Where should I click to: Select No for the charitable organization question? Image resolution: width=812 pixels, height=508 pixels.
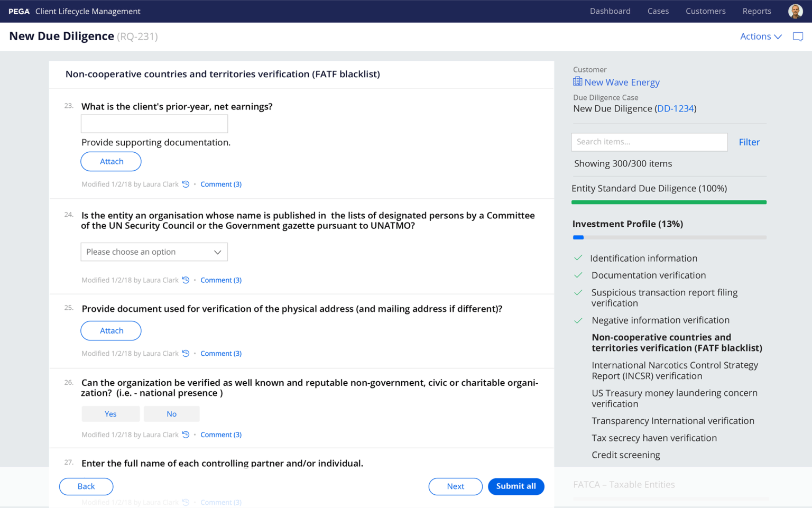click(x=171, y=414)
